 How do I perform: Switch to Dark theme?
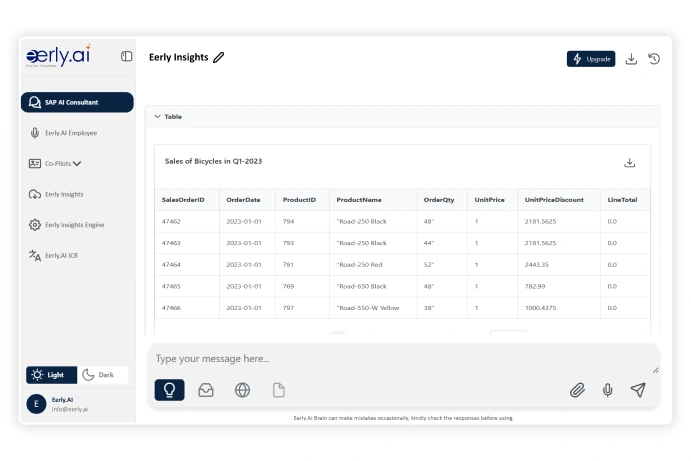click(x=102, y=375)
